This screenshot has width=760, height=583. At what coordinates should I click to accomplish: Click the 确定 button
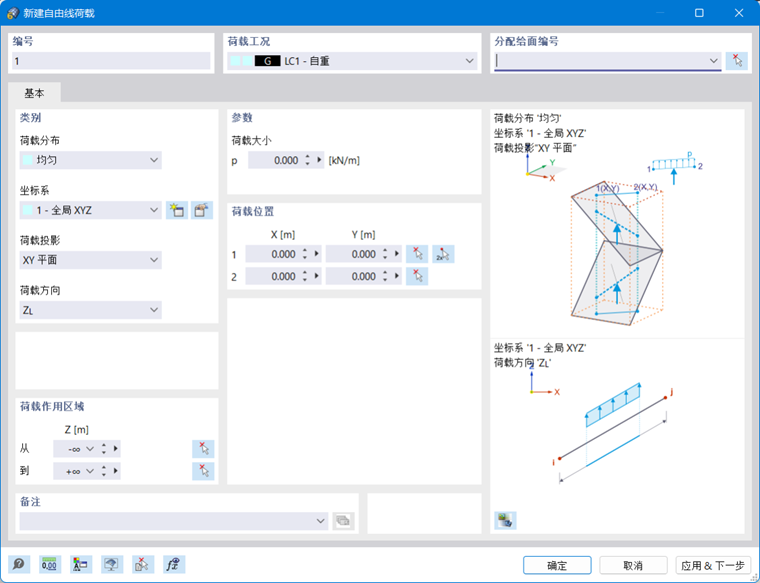point(557,565)
